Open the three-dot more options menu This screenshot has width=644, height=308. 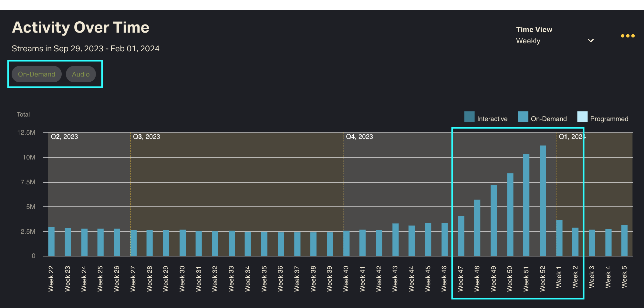click(x=628, y=36)
